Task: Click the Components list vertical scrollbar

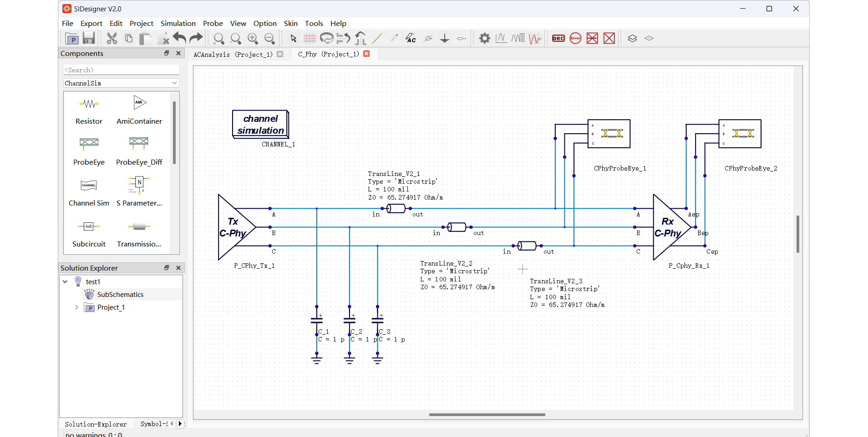Action: (174, 133)
